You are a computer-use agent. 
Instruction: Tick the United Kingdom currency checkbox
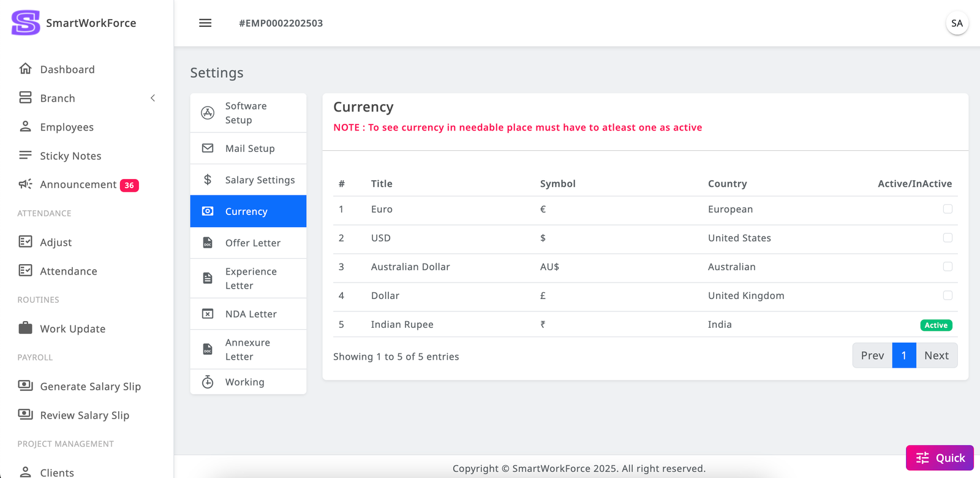pos(948,295)
